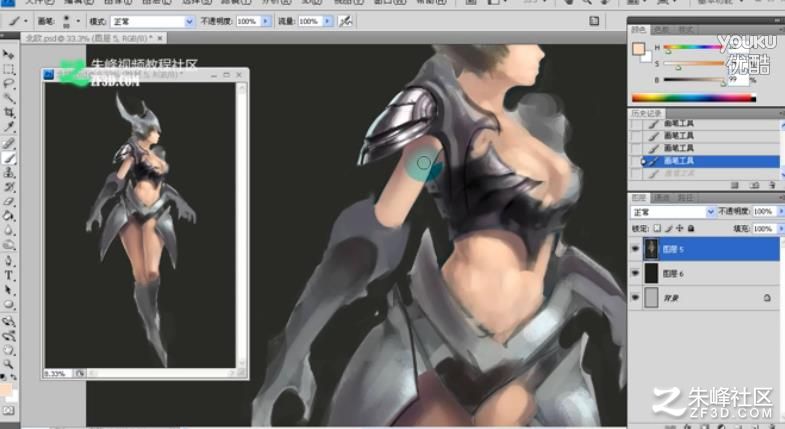Select the Pen tool

click(x=8, y=261)
